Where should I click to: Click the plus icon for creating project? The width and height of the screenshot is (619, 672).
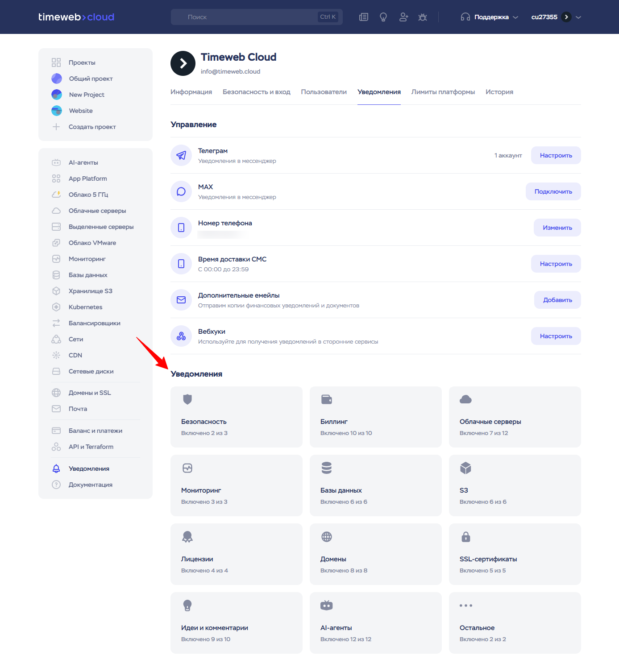[56, 127]
